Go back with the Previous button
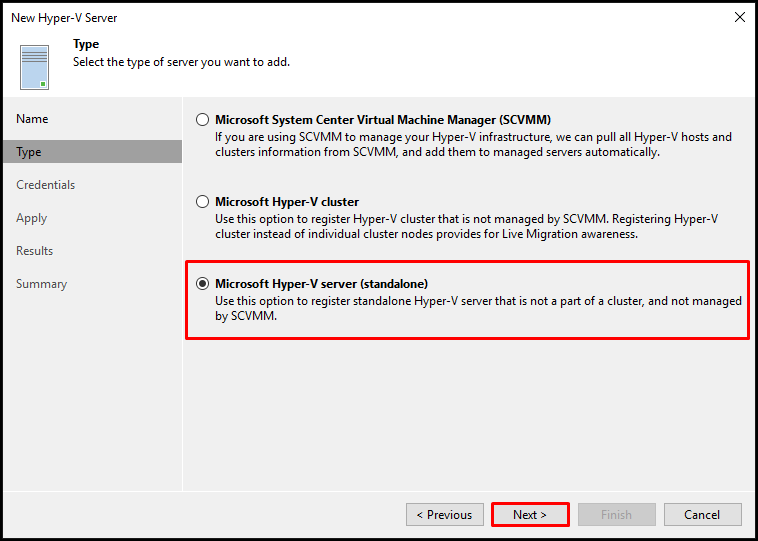This screenshot has width=758, height=541. 445,515
